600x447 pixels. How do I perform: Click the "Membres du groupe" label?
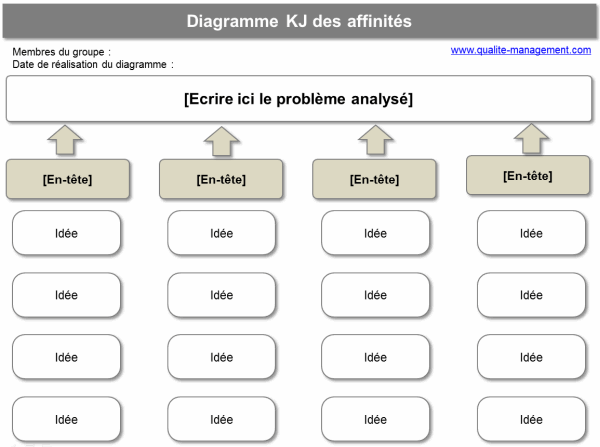61,52
